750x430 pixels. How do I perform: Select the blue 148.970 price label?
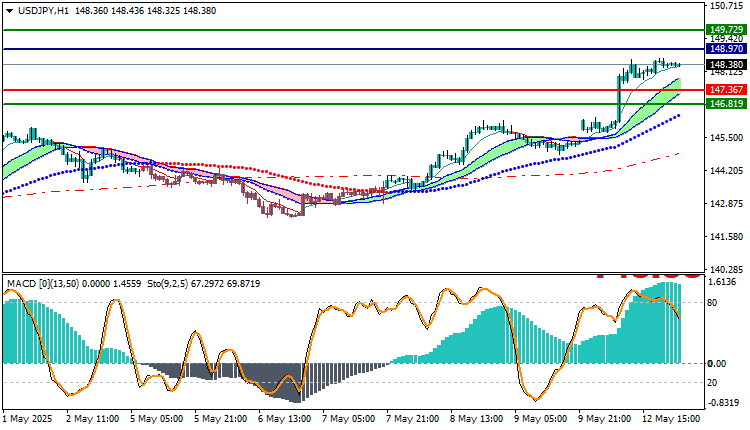[x=726, y=49]
